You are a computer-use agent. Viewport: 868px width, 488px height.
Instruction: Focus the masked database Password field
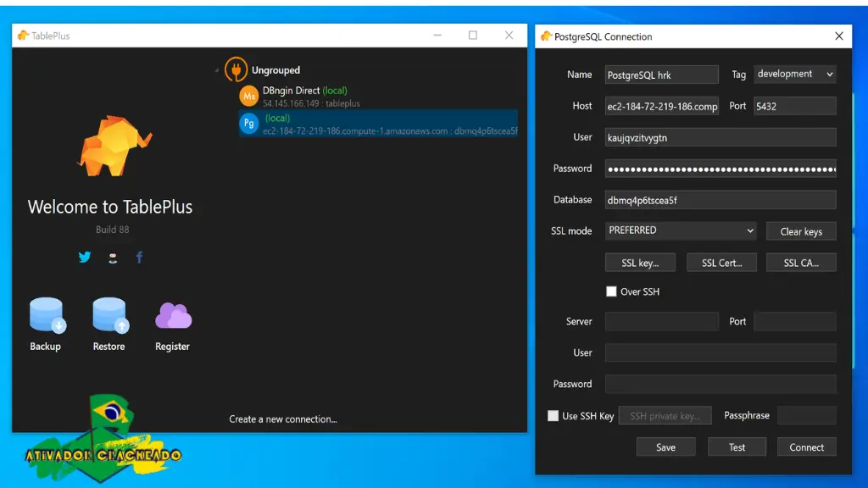pyautogui.click(x=721, y=169)
